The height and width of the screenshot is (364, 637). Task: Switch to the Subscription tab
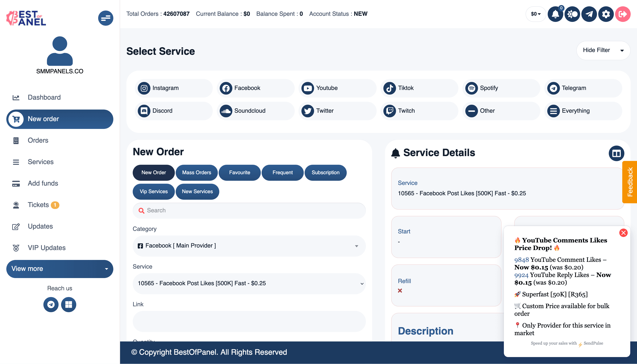click(325, 173)
